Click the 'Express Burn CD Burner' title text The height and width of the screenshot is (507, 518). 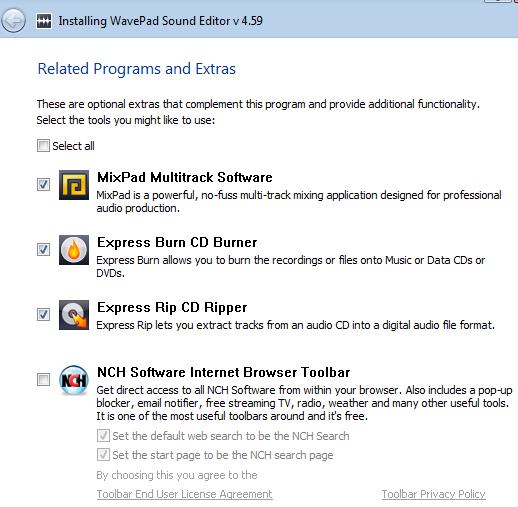[x=177, y=242]
